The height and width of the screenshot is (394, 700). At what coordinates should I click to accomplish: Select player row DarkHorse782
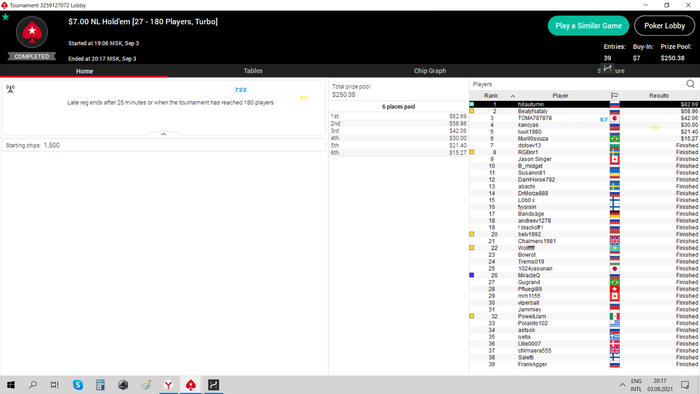click(x=584, y=179)
